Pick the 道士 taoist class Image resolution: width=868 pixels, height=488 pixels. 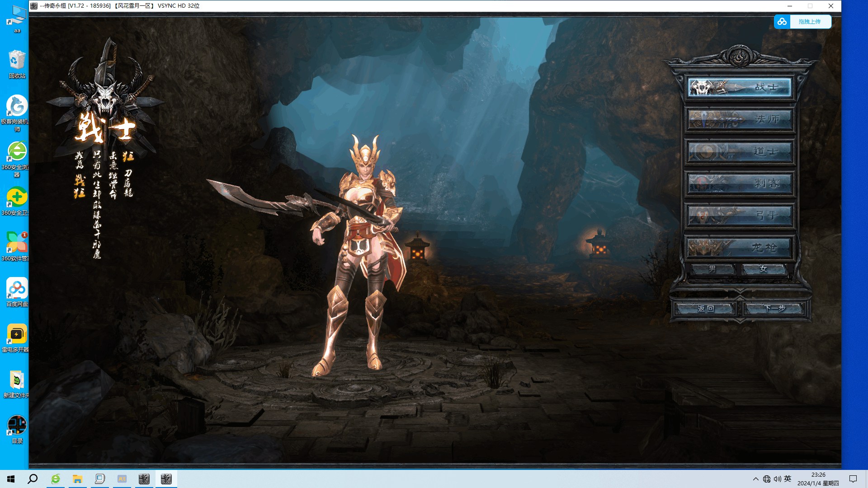(740, 151)
